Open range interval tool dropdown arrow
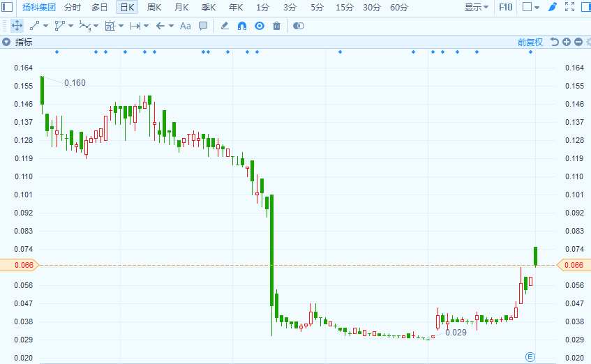This screenshot has width=591, height=364. (147, 26)
